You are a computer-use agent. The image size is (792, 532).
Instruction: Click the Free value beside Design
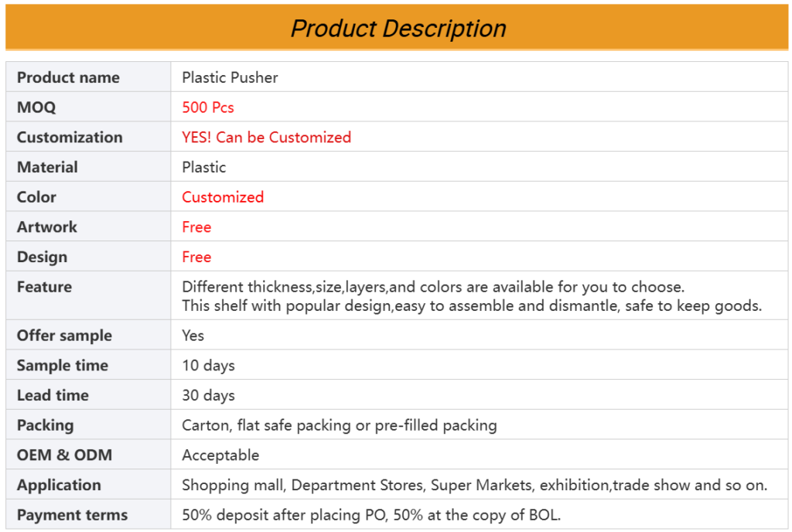[196, 257]
